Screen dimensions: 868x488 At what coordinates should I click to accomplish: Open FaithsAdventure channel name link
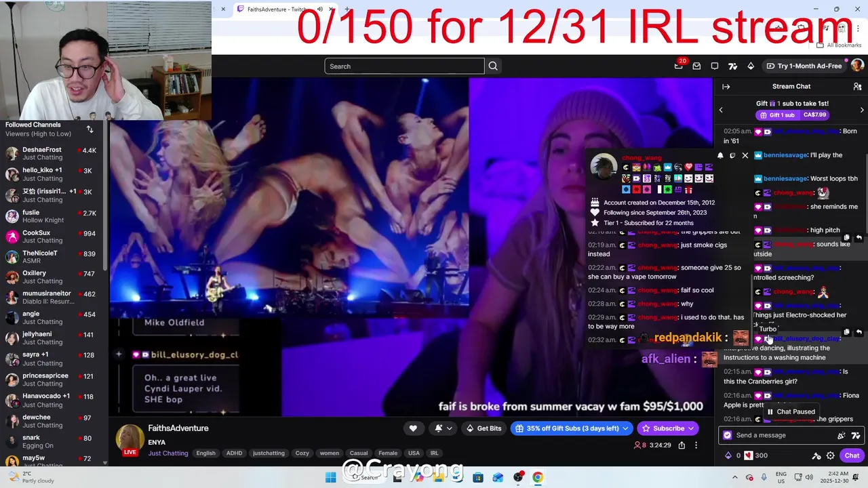click(178, 428)
